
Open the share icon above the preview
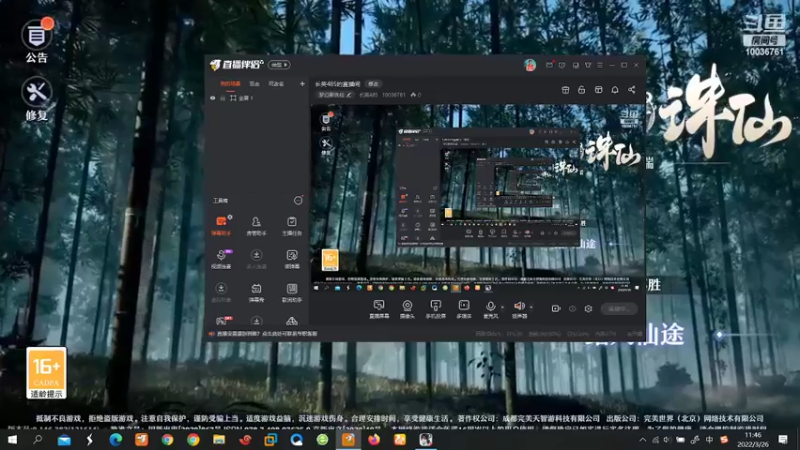(632, 90)
